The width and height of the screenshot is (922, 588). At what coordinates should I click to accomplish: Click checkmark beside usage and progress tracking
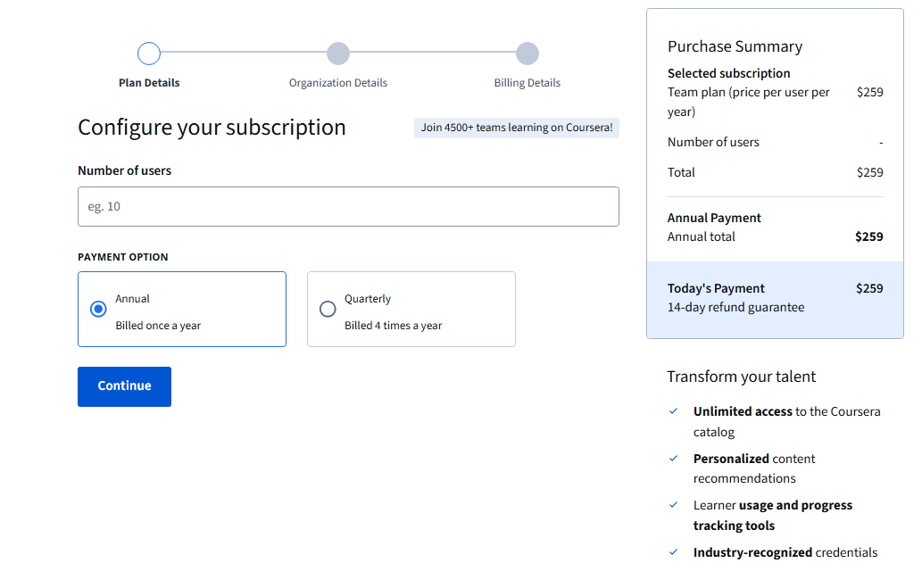click(674, 505)
